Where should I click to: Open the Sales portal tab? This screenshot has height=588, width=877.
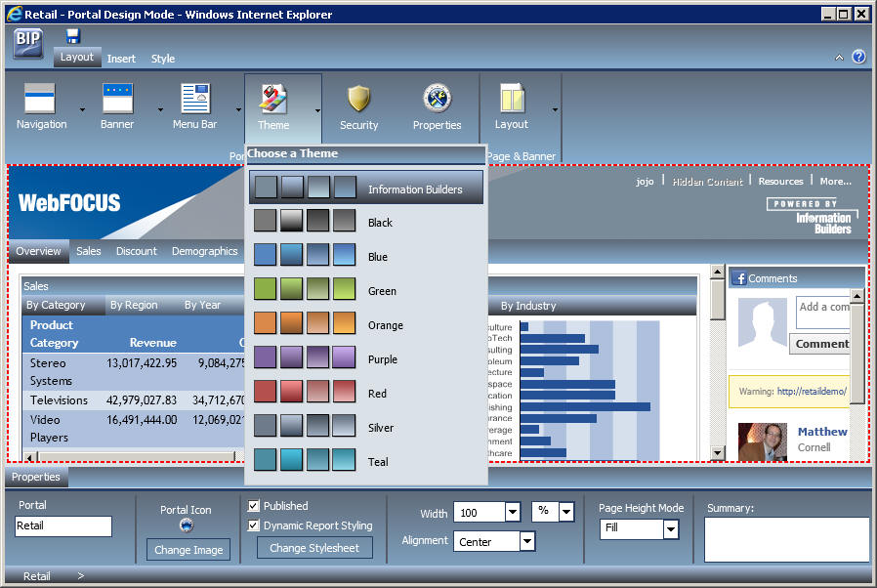point(88,251)
